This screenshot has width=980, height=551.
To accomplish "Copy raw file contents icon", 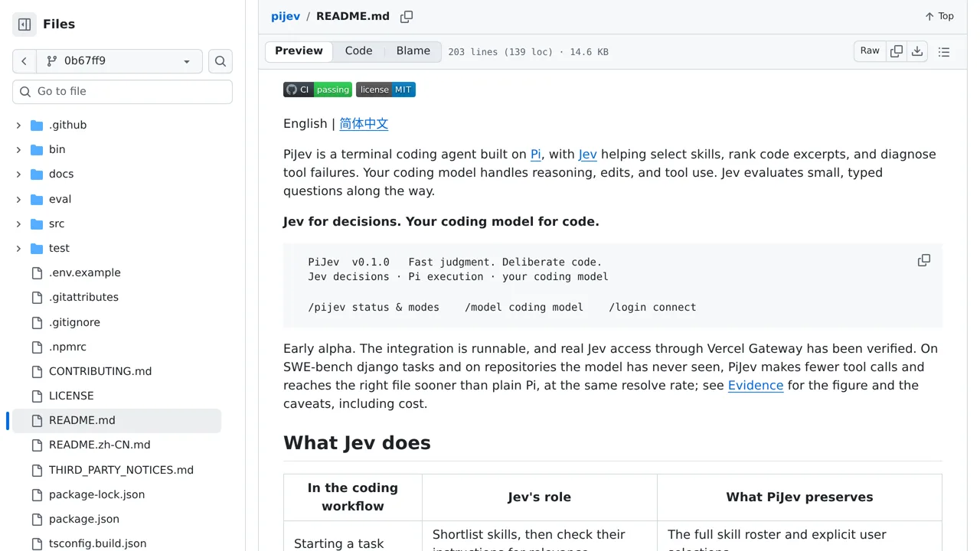I will (x=897, y=51).
